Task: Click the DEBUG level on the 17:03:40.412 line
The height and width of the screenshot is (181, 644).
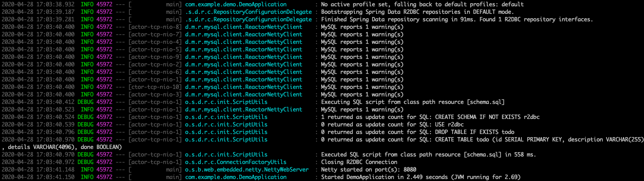Action: point(85,102)
